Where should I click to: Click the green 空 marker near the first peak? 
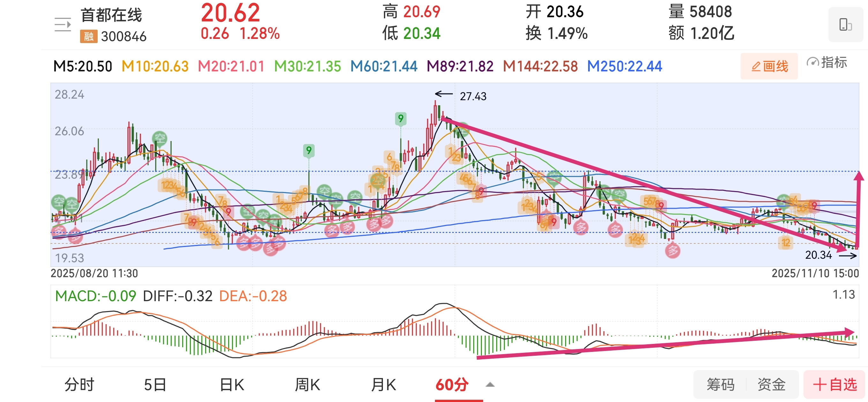pos(159,138)
